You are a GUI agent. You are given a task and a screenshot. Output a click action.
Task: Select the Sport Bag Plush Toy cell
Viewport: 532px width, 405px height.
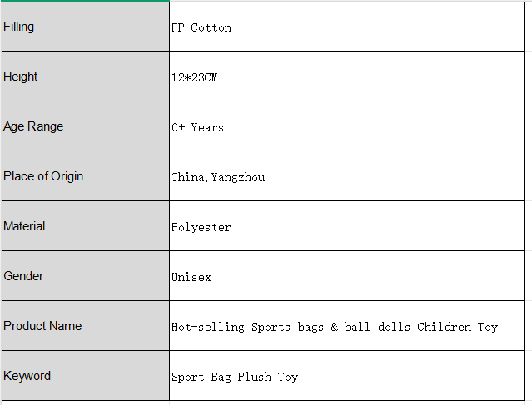coord(346,376)
